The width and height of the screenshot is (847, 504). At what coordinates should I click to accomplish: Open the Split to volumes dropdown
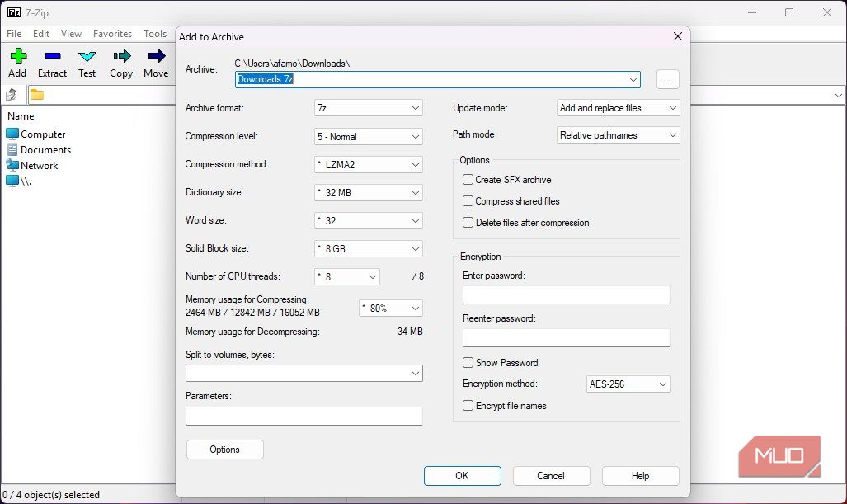[x=304, y=374]
